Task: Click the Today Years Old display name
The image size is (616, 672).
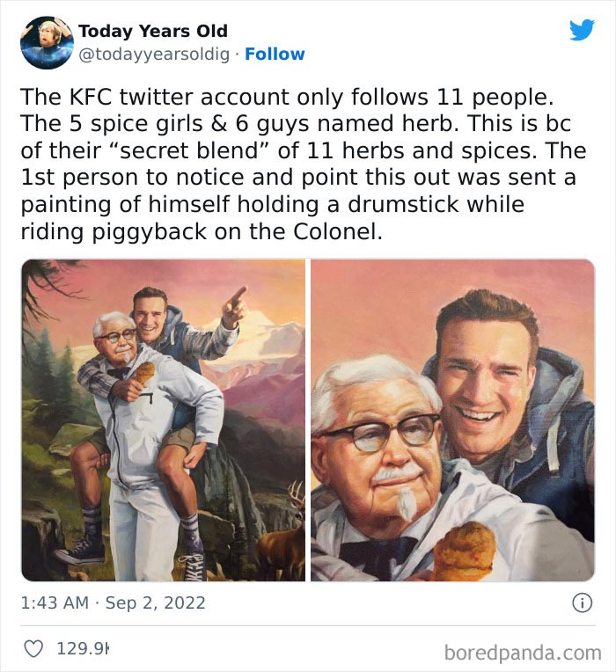Action: point(153,31)
